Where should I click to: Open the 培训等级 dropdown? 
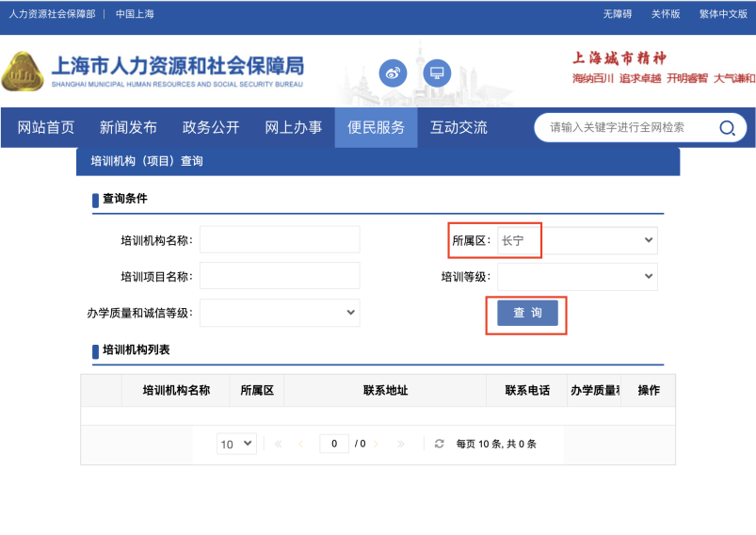577,276
